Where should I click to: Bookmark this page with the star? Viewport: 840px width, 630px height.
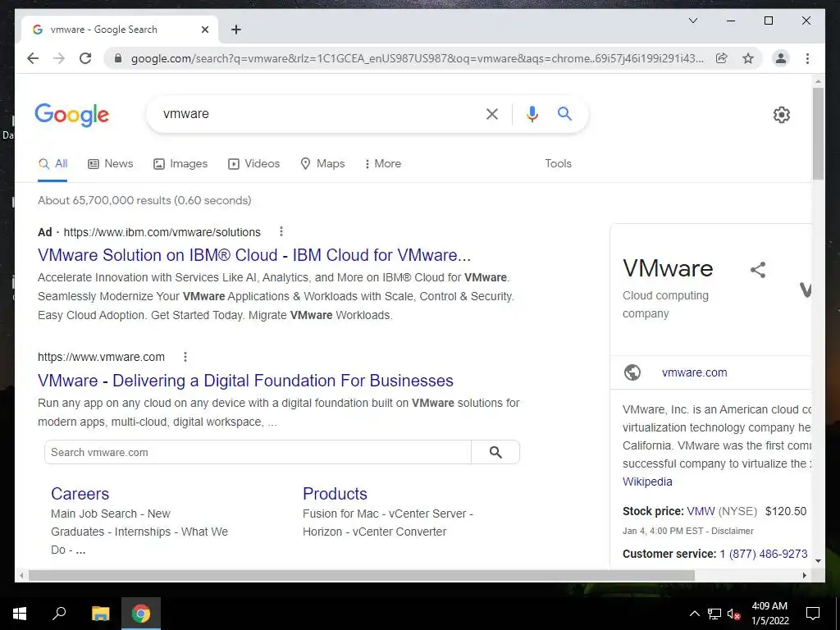coord(748,58)
